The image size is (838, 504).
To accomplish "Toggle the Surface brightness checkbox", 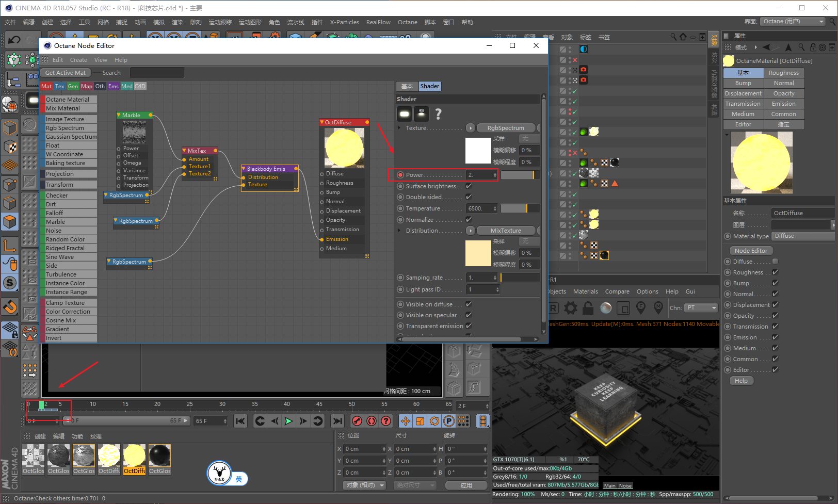I will pyautogui.click(x=469, y=186).
